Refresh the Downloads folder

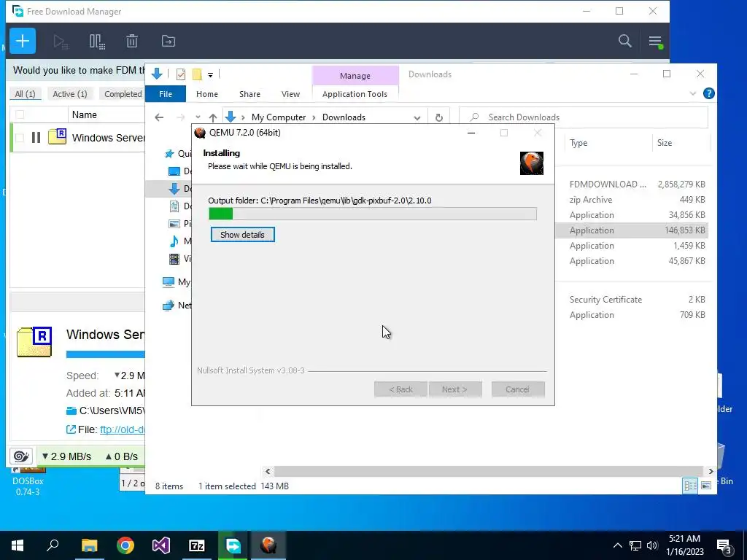(438, 117)
